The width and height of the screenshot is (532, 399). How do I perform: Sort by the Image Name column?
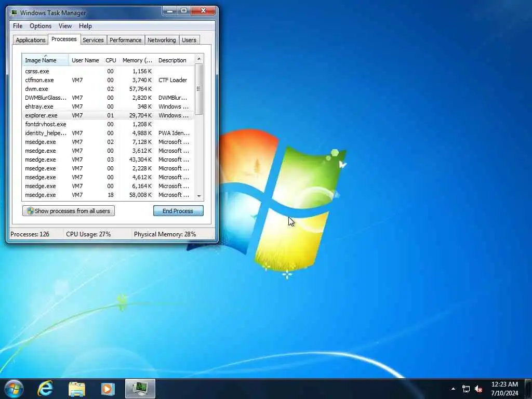tap(46, 60)
